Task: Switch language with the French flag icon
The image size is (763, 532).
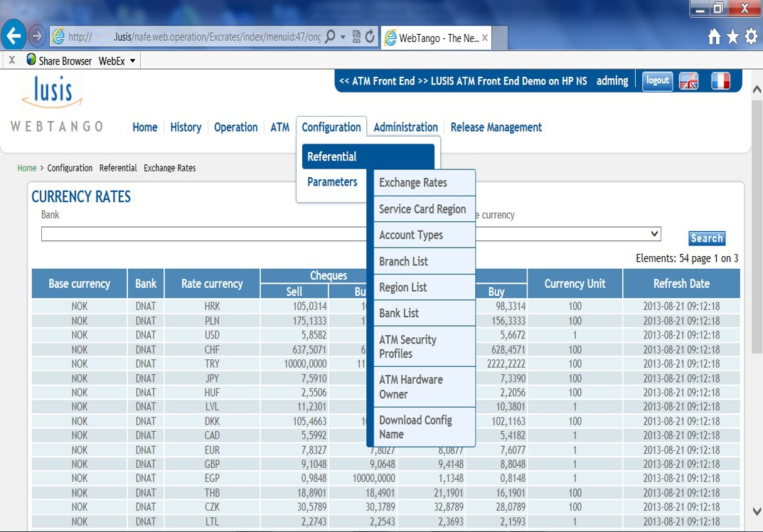Action: [x=720, y=81]
